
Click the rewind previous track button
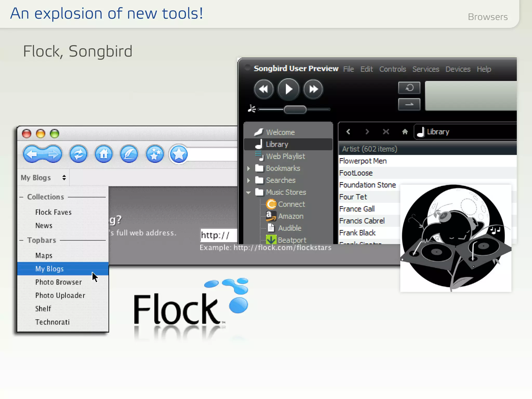tap(264, 89)
